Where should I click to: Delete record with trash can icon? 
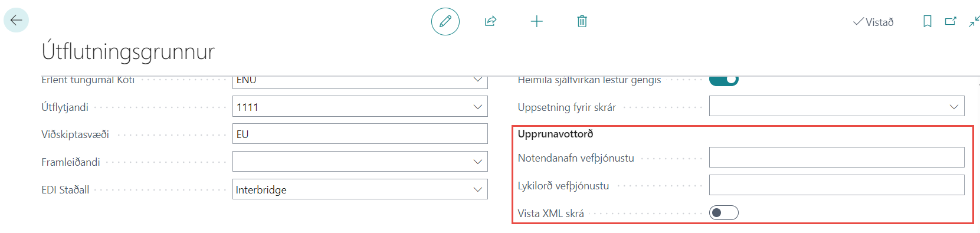pyautogui.click(x=582, y=21)
